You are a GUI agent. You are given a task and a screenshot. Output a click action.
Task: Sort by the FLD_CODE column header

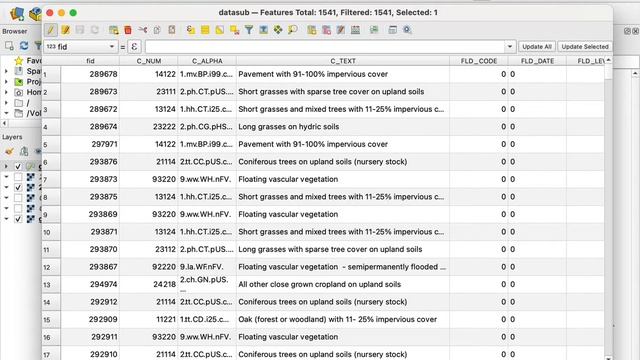[x=479, y=61]
